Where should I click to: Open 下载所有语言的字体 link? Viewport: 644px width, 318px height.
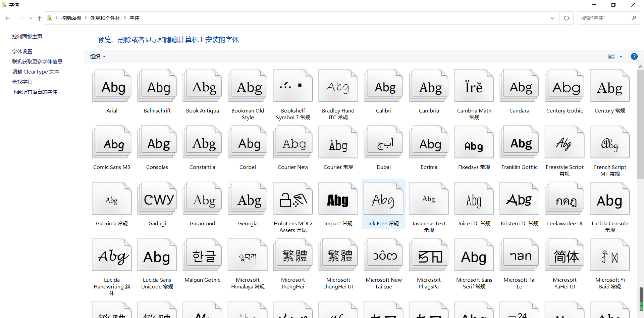coord(35,92)
